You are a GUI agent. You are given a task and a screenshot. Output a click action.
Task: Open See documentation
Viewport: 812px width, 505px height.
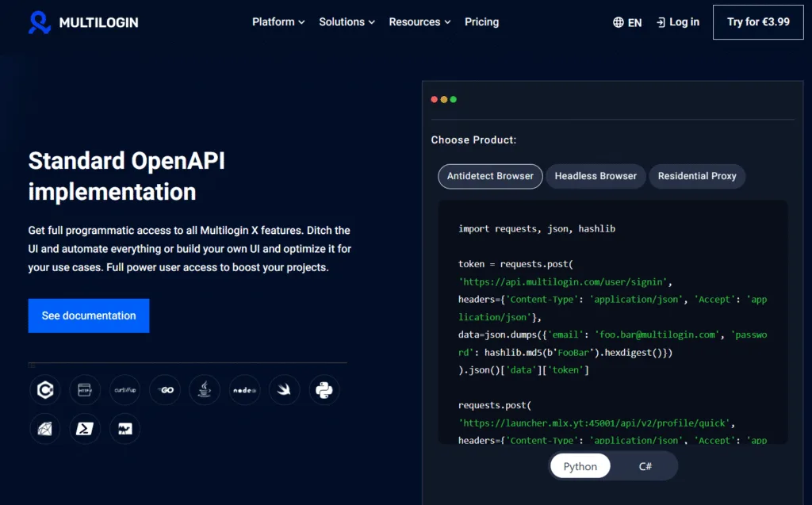coord(89,316)
